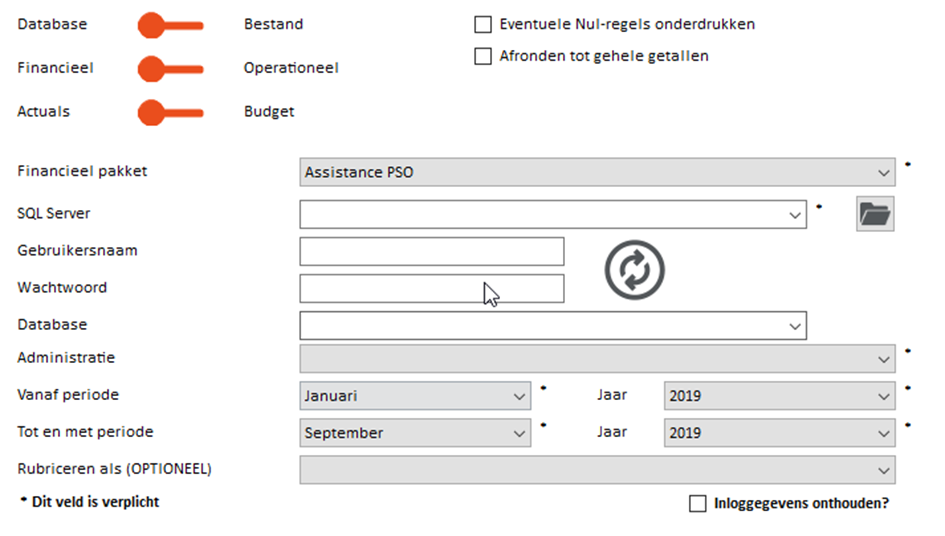Expand the SQL Server combo box
Screen dimensions: 945x536
pyautogui.click(x=553, y=215)
